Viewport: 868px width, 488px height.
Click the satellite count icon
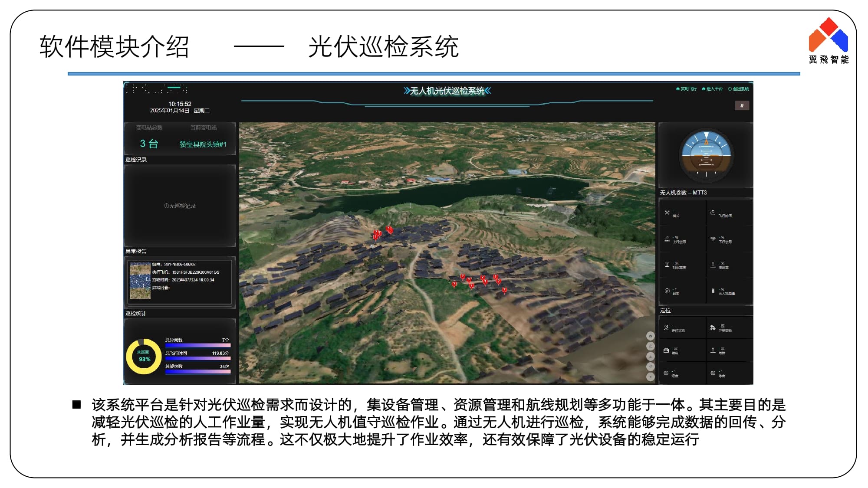pos(713,328)
